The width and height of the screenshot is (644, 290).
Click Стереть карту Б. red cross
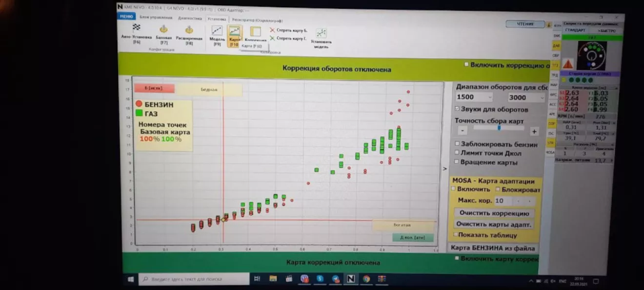coord(272,30)
